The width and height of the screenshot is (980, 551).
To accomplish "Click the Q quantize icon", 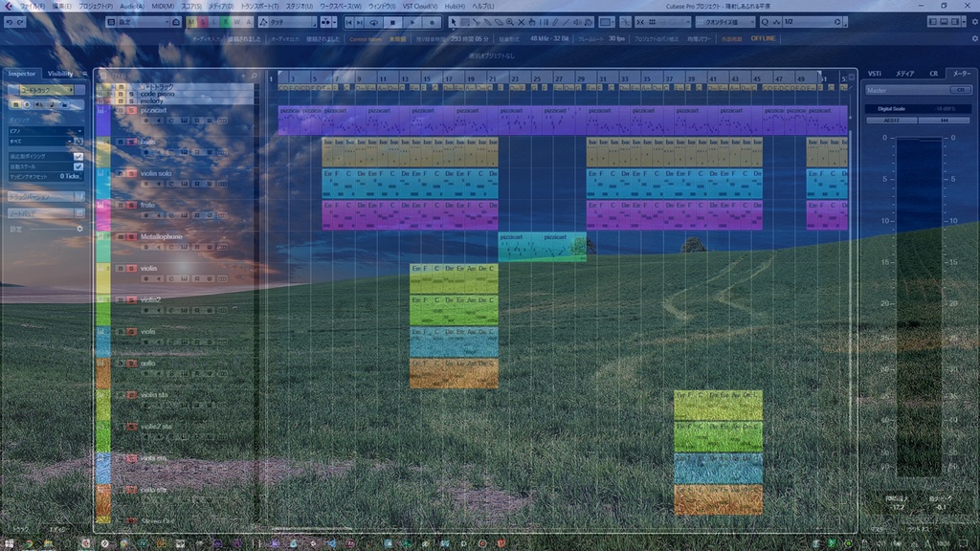I will click(x=765, y=22).
